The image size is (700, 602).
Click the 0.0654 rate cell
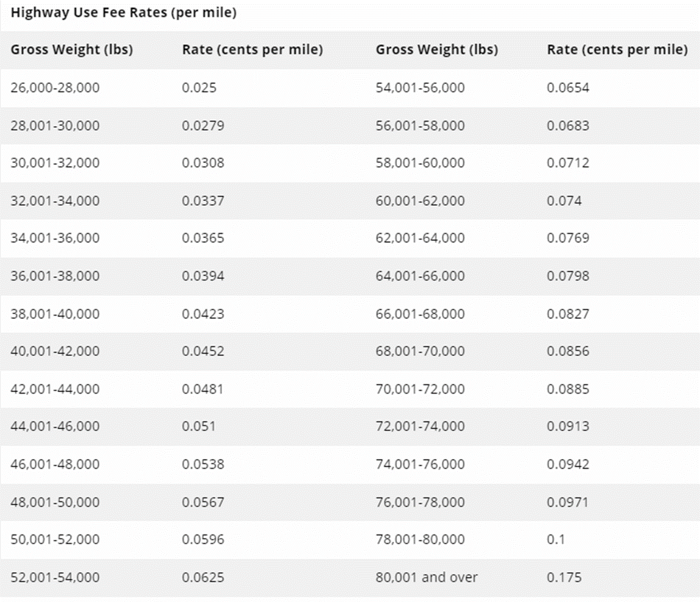[568, 88]
